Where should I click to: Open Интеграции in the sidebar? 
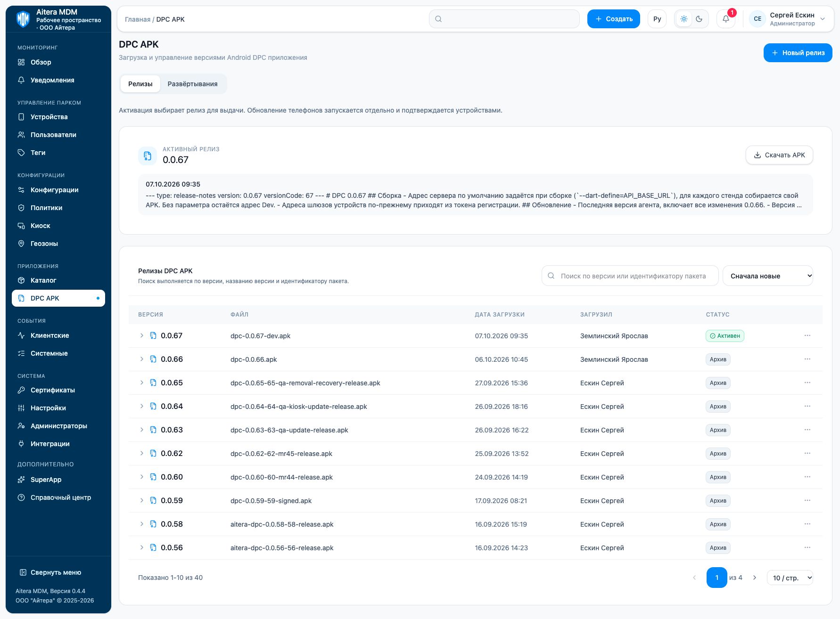click(x=58, y=444)
